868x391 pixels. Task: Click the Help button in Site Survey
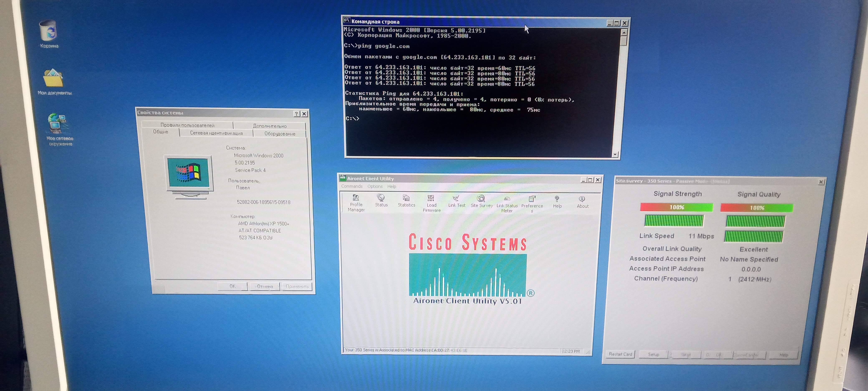click(x=783, y=355)
